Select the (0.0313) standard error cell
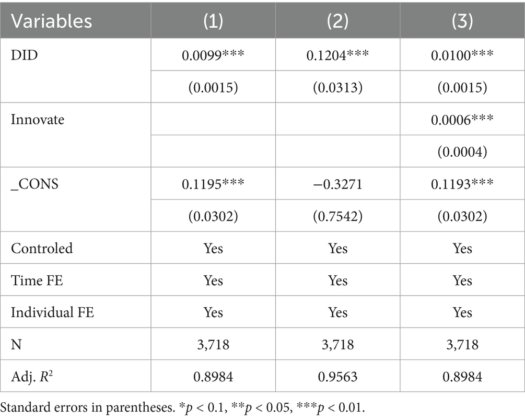525x420 pixels. 337,87
